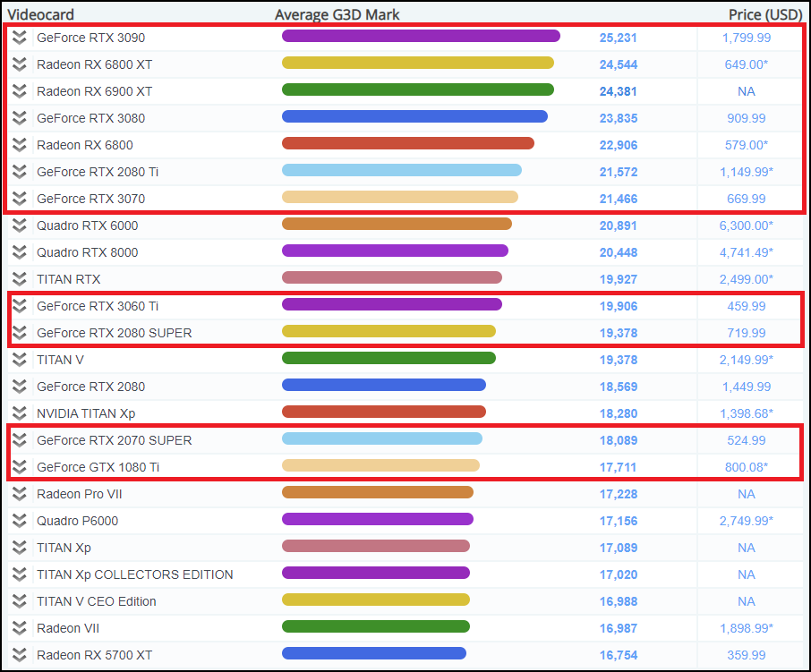This screenshot has height=672, width=811.
Task: Click the 1,799.99 price of RTX 3090
Action: pyautogui.click(x=747, y=38)
